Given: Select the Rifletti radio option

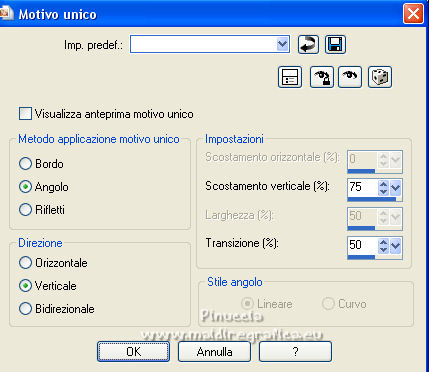Looking at the screenshot, I should pos(25,210).
